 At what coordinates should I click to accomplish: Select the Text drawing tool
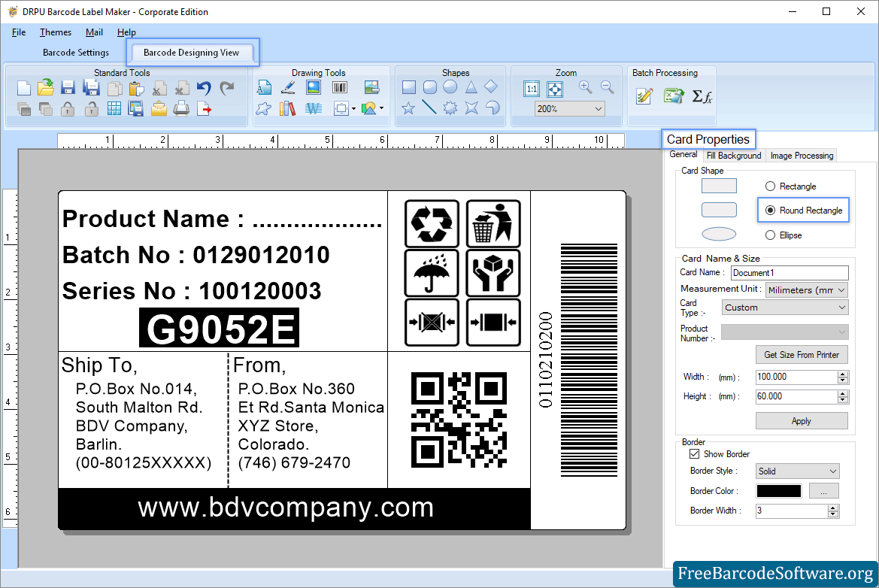tap(264, 87)
